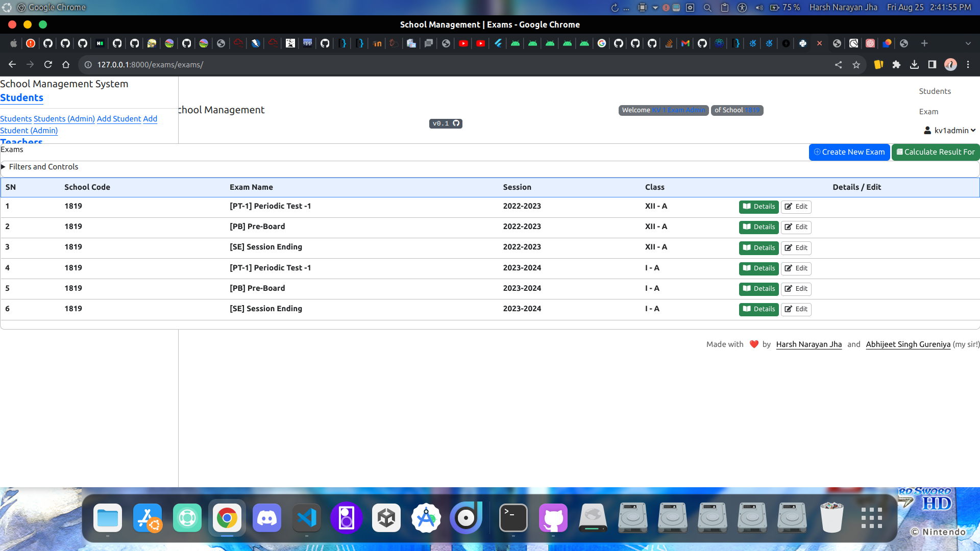Image resolution: width=980 pixels, height=551 pixels.
Task: Open the tab search chevron in Chrome
Action: (x=968, y=43)
